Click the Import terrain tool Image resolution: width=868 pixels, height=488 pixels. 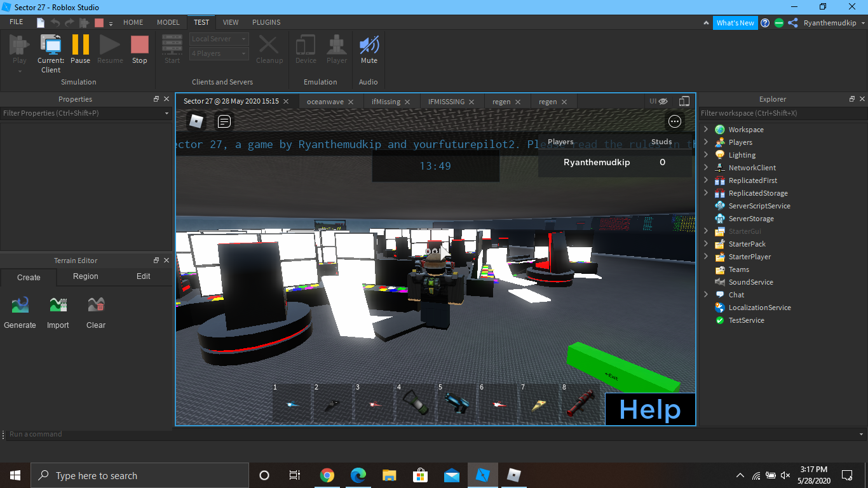pos(58,312)
